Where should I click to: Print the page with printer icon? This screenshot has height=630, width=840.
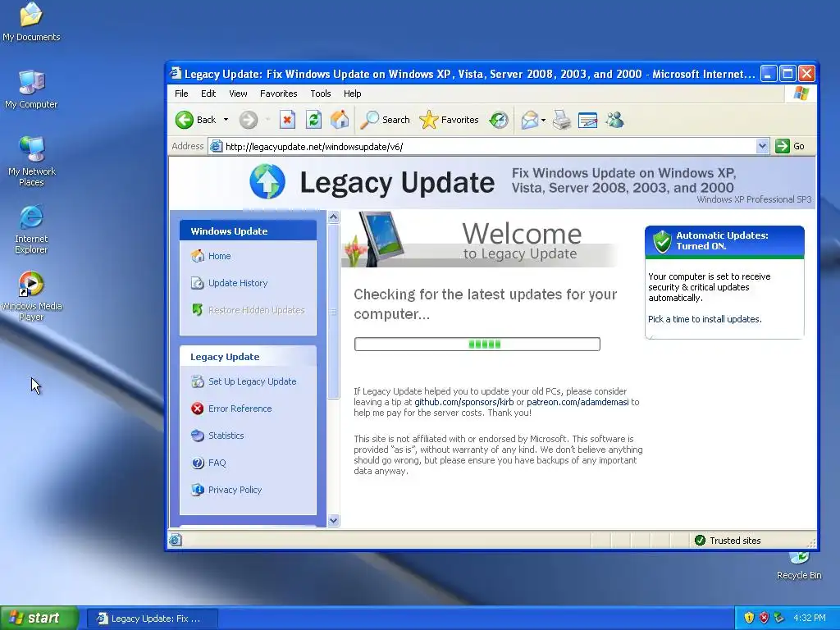[561, 120]
